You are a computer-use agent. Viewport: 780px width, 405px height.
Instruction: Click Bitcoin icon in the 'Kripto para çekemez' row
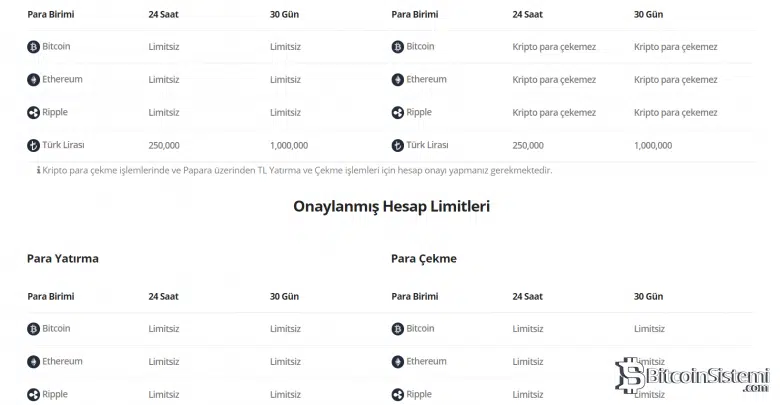click(x=397, y=46)
